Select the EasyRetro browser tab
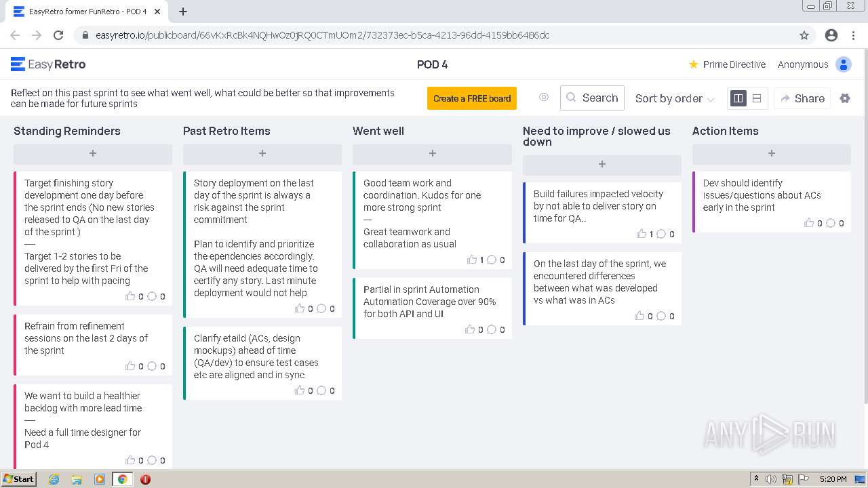 pyautogui.click(x=88, y=12)
